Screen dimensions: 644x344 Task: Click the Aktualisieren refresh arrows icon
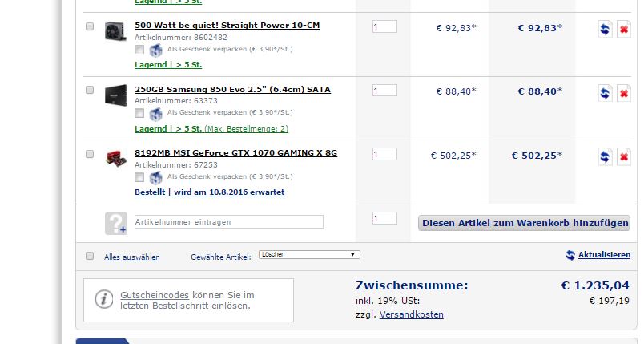[x=570, y=255]
